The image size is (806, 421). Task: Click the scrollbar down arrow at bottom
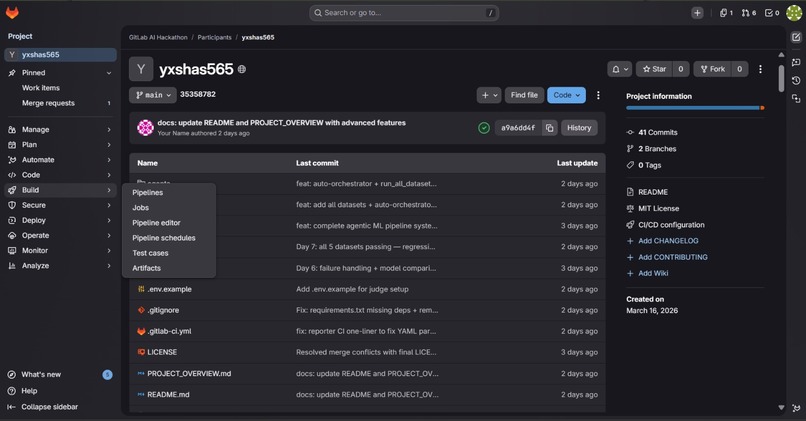pos(781,408)
